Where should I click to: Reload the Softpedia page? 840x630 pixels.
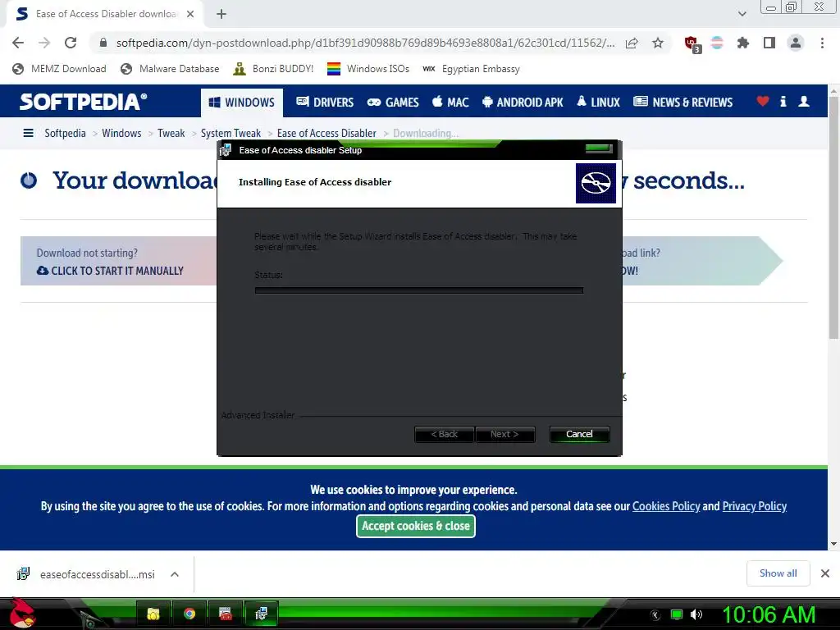pyautogui.click(x=71, y=43)
